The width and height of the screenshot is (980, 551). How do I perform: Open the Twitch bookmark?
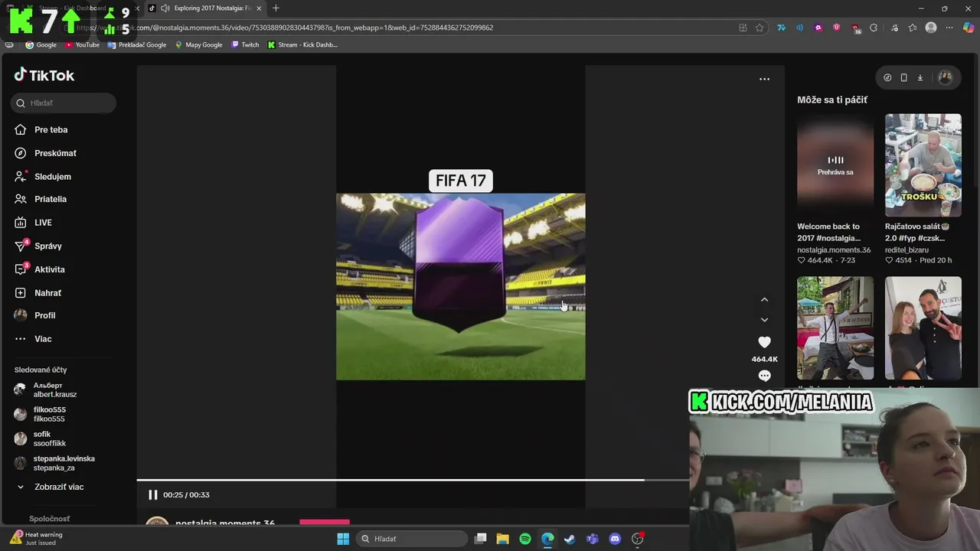click(x=245, y=44)
